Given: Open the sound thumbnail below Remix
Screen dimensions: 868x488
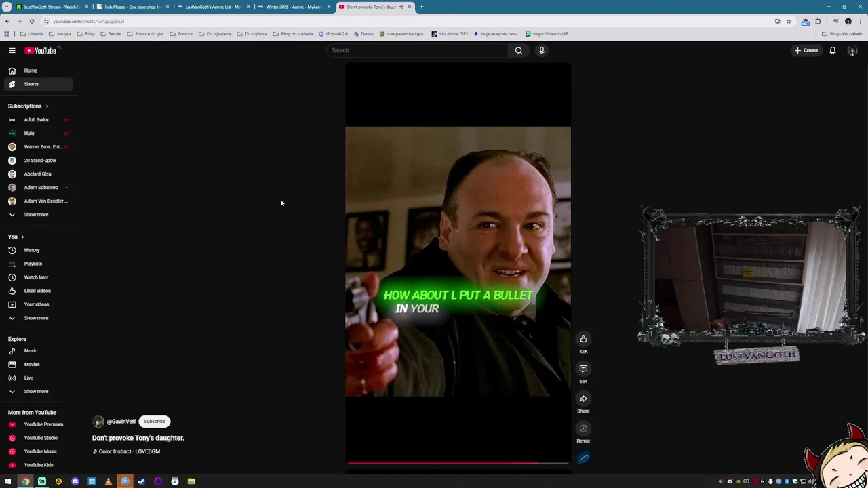Looking at the screenshot, I should point(583,458).
